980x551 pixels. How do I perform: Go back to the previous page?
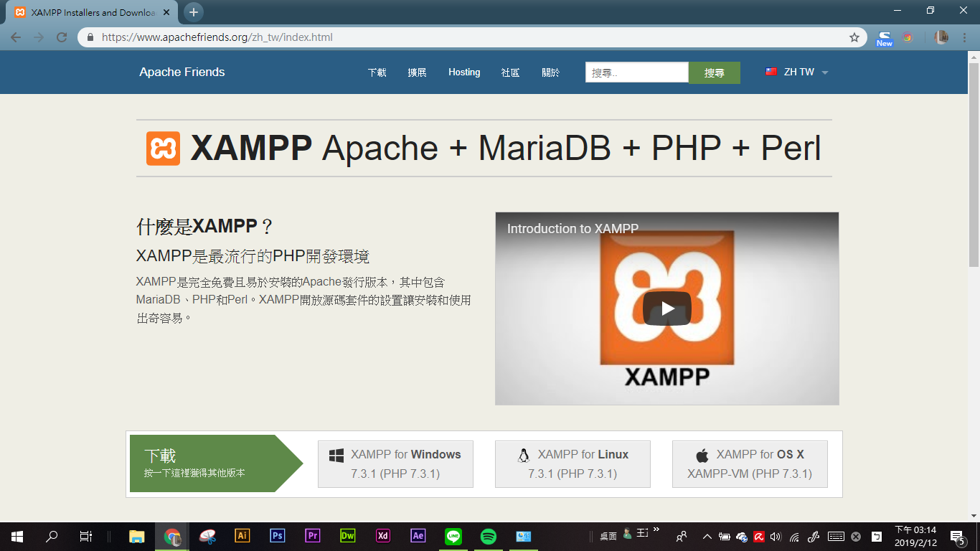click(x=16, y=37)
